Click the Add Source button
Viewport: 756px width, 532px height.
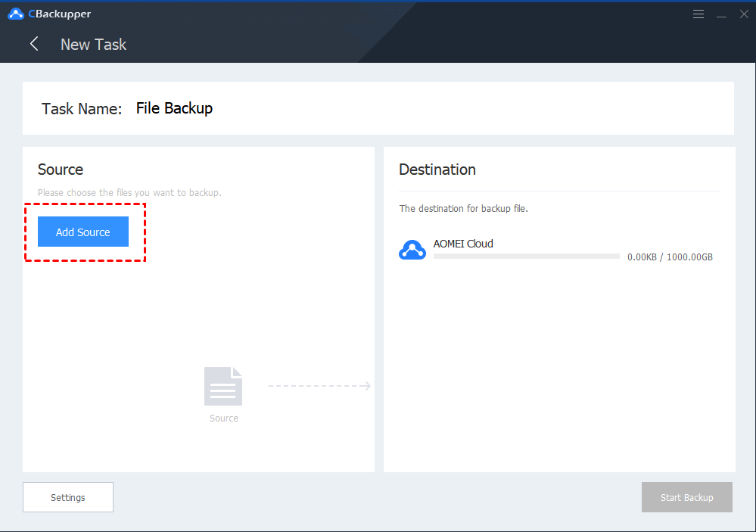click(83, 232)
